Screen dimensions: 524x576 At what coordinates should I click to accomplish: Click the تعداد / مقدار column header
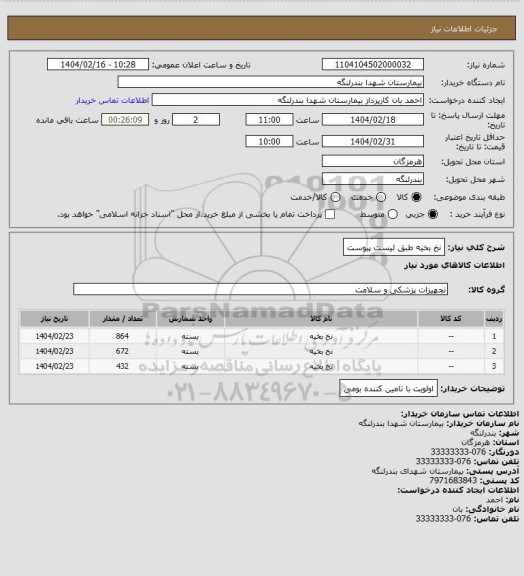(123, 319)
